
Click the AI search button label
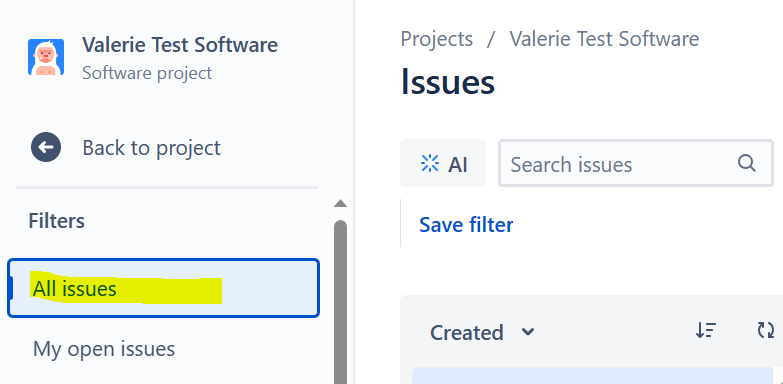457,164
